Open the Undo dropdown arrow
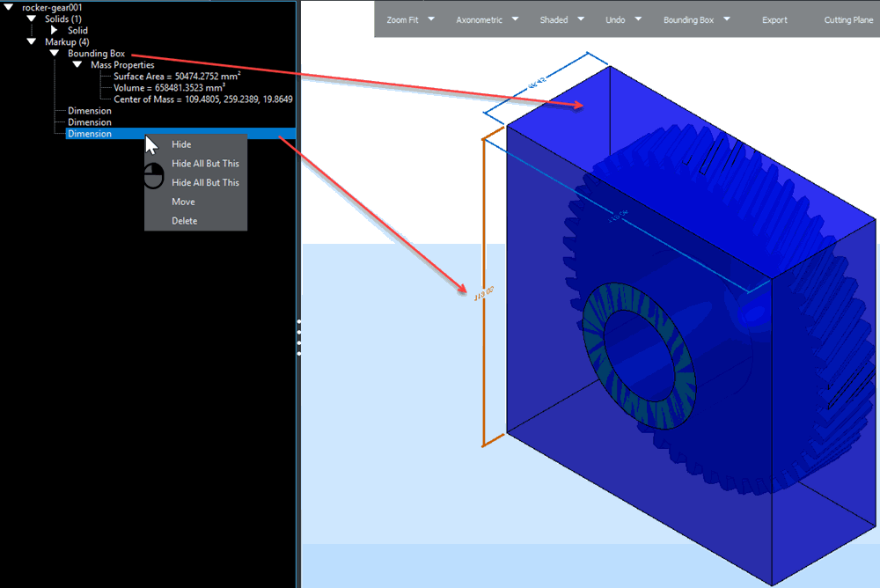 639,19
